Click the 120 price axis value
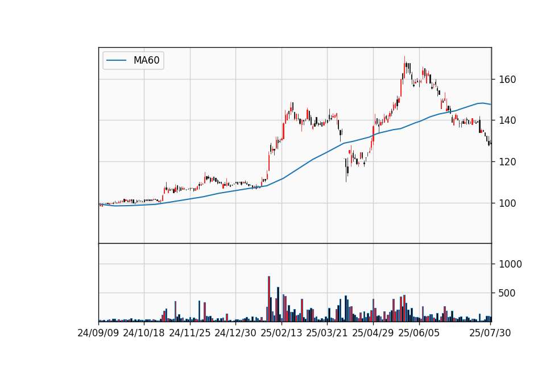 (507, 162)
